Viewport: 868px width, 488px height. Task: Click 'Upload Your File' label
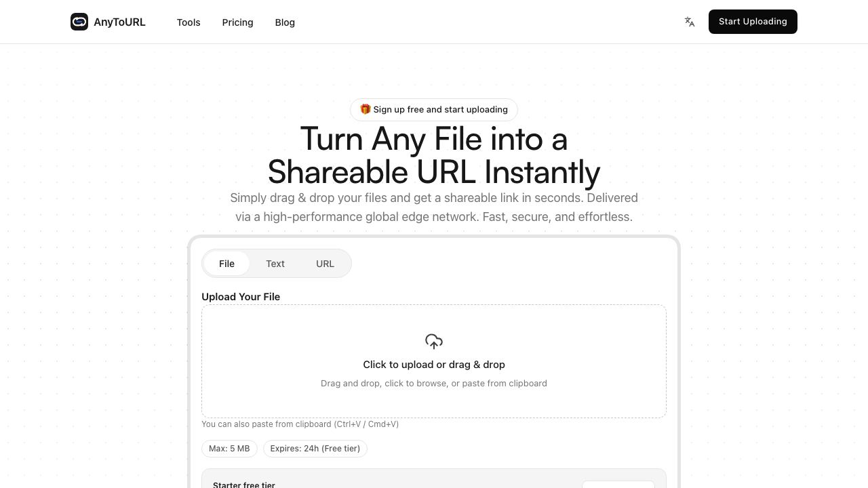click(241, 297)
